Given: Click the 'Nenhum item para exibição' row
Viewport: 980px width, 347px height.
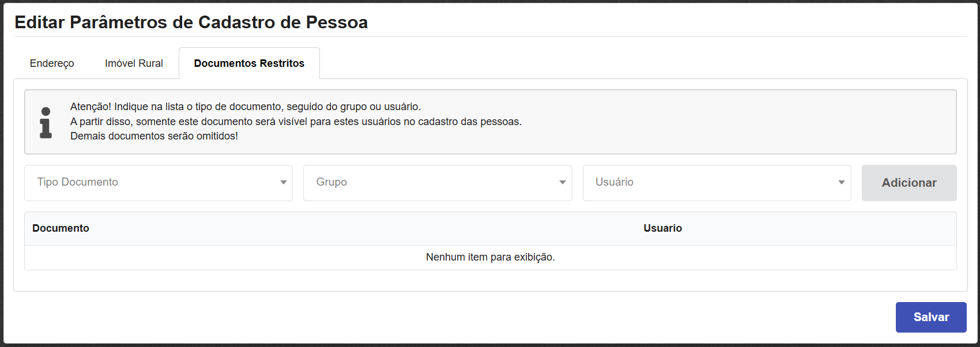Looking at the screenshot, I should pos(490,257).
